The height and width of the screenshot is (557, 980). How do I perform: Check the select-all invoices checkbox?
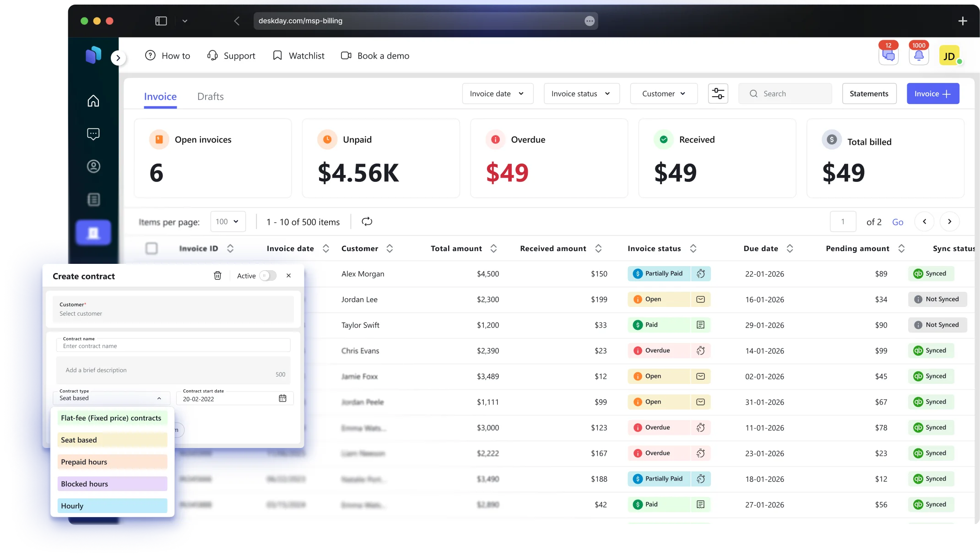[152, 248]
